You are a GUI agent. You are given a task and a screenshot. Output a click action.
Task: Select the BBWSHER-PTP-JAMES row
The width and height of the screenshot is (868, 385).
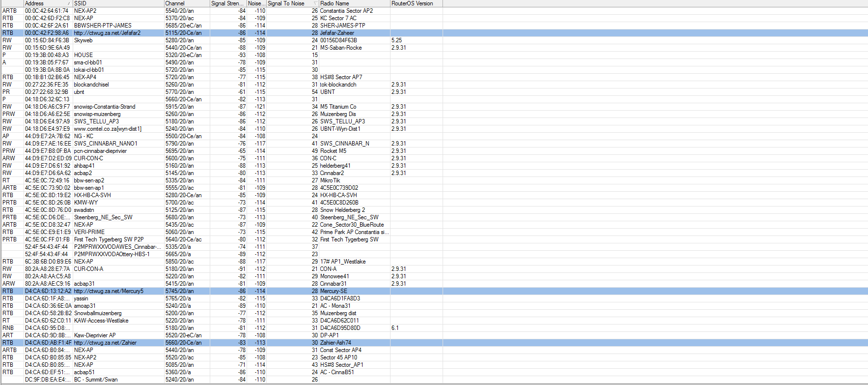coord(103,26)
